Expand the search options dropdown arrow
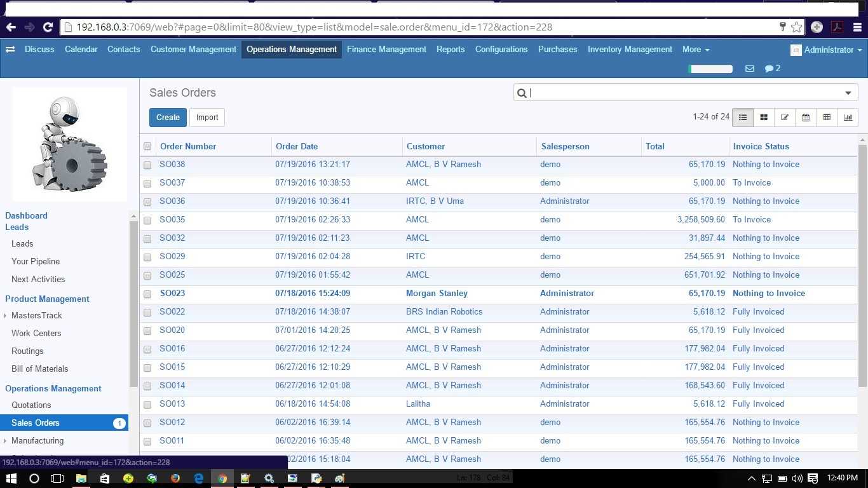The height and width of the screenshot is (488, 868). coord(848,93)
